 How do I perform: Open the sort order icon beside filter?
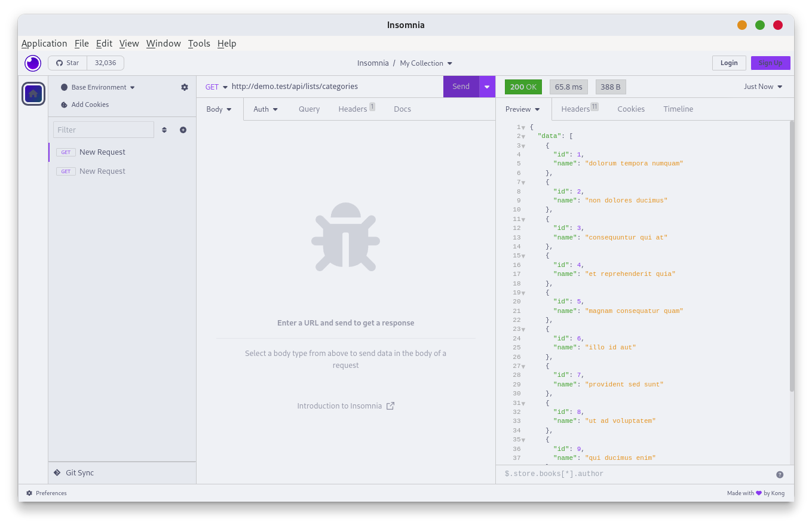point(164,130)
